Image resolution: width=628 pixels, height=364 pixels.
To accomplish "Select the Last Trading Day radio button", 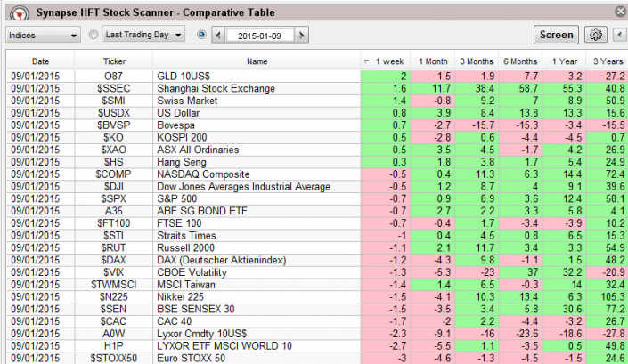I will (x=94, y=35).
